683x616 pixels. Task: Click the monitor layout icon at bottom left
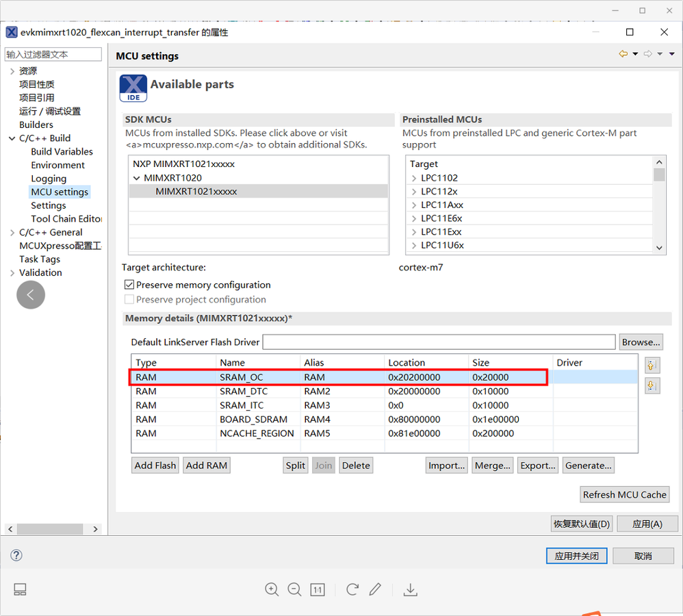click(x=20, y=589)
